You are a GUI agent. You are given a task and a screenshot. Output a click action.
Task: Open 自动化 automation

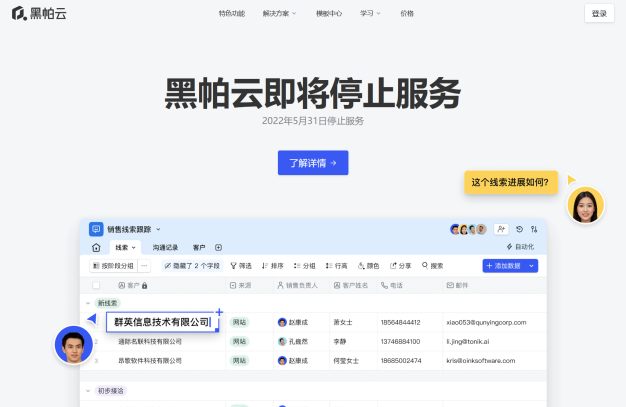pos(520,247)
